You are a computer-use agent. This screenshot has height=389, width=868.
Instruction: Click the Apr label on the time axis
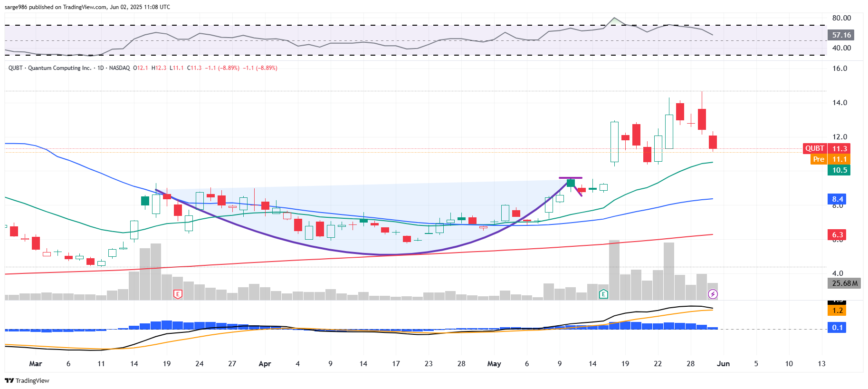coord(265,364)
